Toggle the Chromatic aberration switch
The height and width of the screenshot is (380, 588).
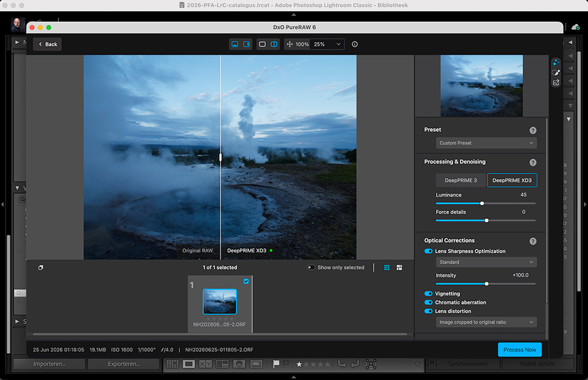point(428,302)
